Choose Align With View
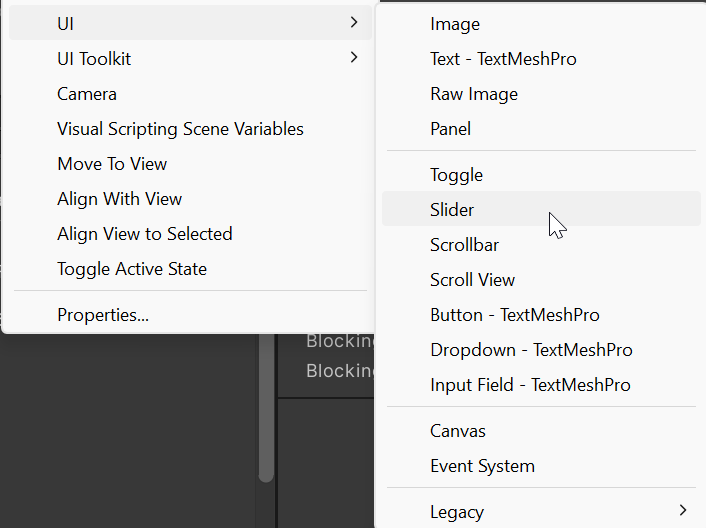706x528 pixels. 190,199
